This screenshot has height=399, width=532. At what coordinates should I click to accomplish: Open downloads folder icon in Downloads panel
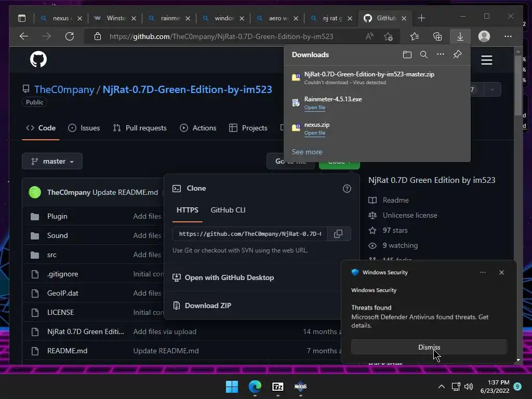(407, 54)
